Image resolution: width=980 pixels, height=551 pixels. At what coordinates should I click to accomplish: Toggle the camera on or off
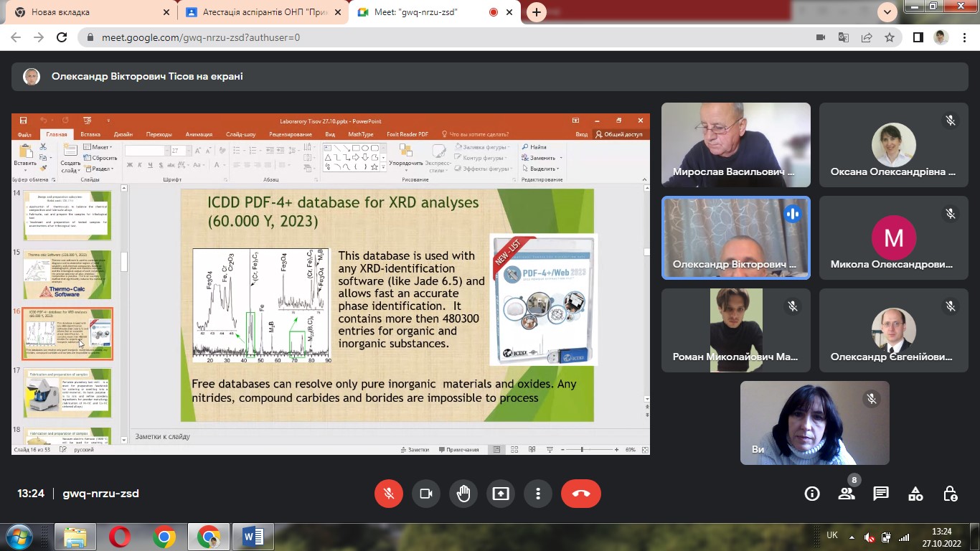pos(426,494)
